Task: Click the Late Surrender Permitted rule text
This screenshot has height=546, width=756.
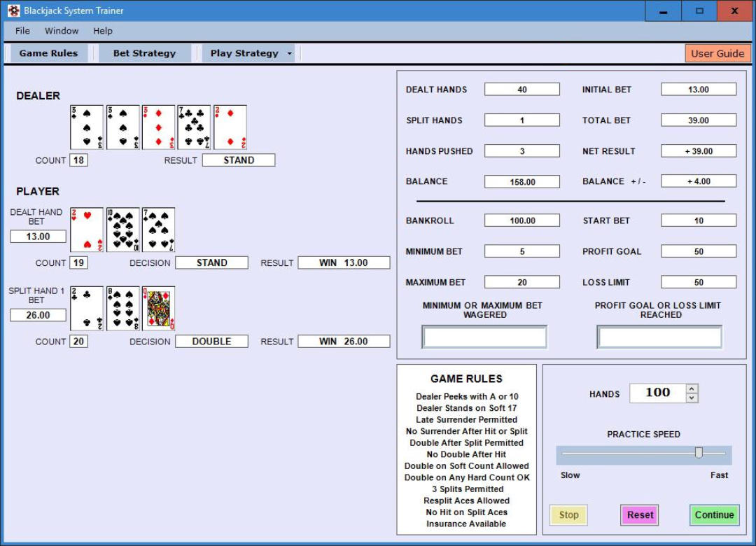Action: (x=466, y=419)
